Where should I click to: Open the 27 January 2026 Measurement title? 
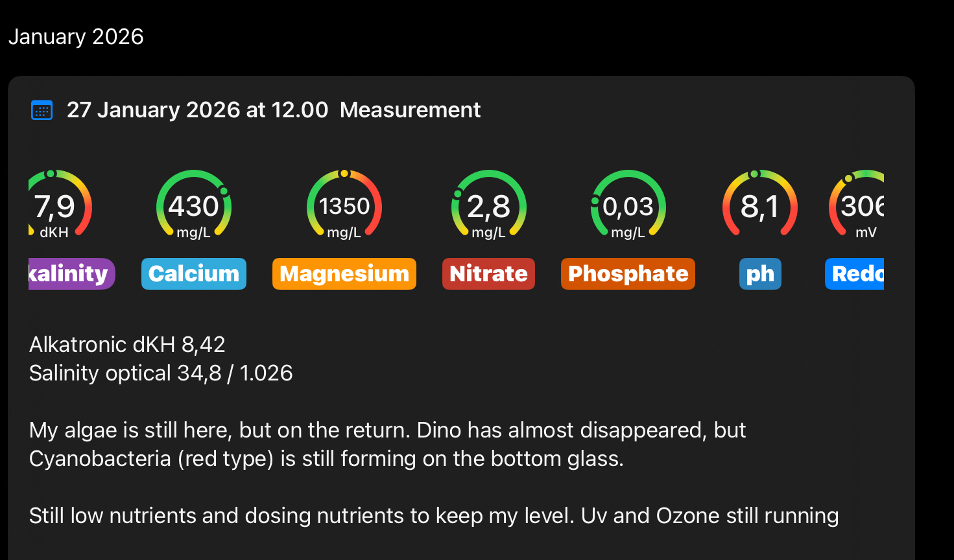click(273, 110)
